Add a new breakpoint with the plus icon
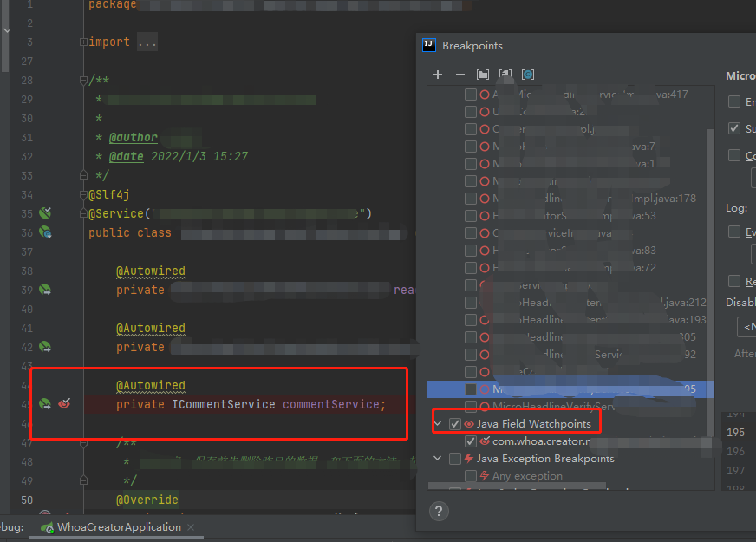The height and width of the screenshot is (542, 756). point(437,75)
